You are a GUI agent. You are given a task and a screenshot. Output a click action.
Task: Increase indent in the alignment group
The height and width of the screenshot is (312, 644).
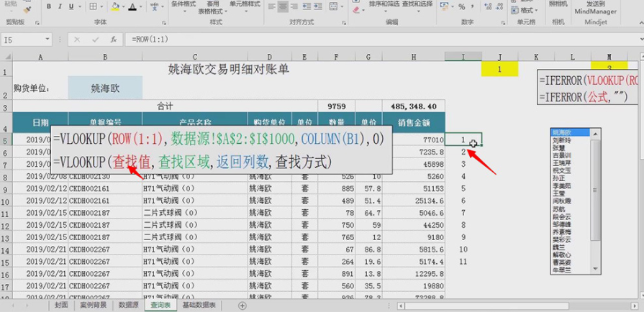pyautogui.click(x=318, y=6)
